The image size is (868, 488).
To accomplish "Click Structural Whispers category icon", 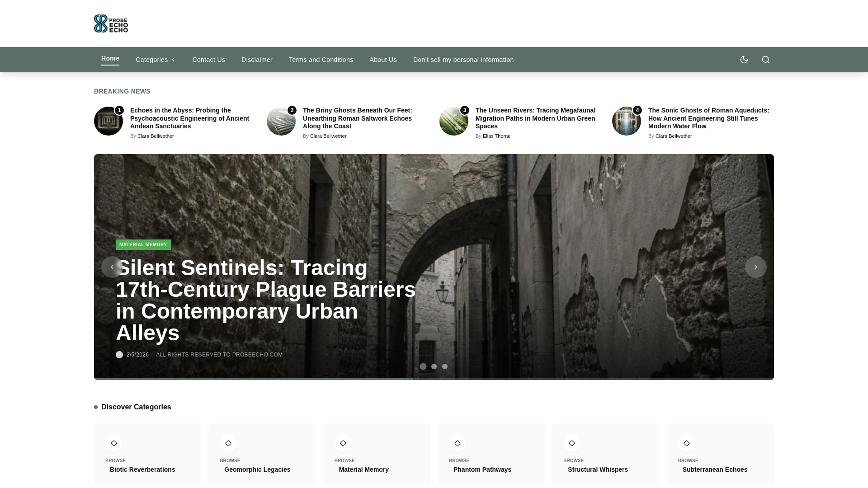I will (x=572, y=443).
